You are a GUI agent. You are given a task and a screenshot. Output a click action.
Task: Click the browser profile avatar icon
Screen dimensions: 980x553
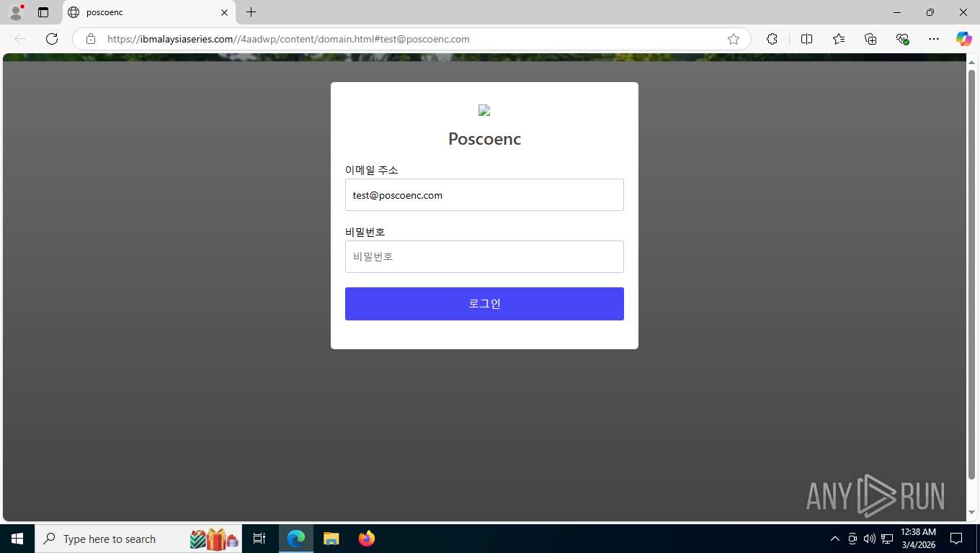pos(16,12)
